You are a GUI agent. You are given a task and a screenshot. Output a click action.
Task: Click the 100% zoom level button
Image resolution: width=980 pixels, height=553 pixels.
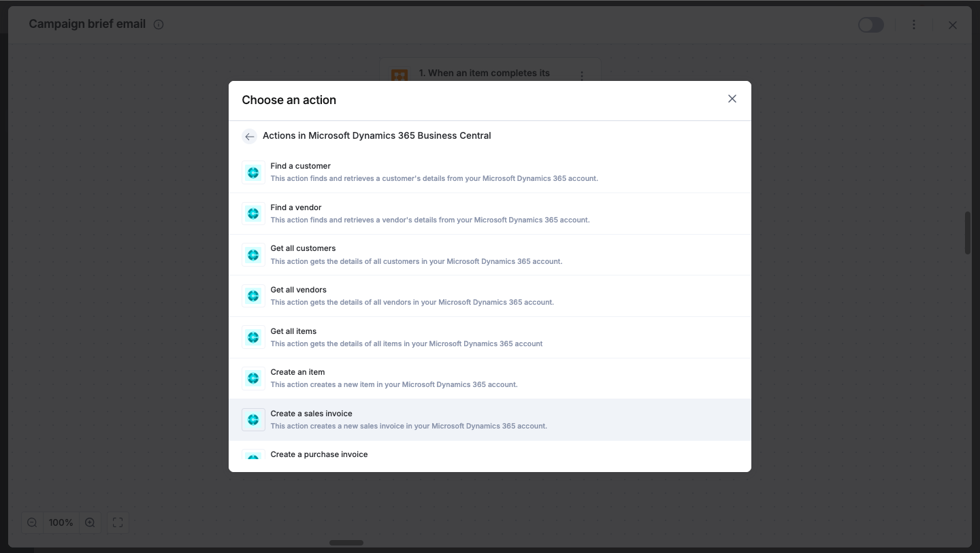click(x=61, y=522)
